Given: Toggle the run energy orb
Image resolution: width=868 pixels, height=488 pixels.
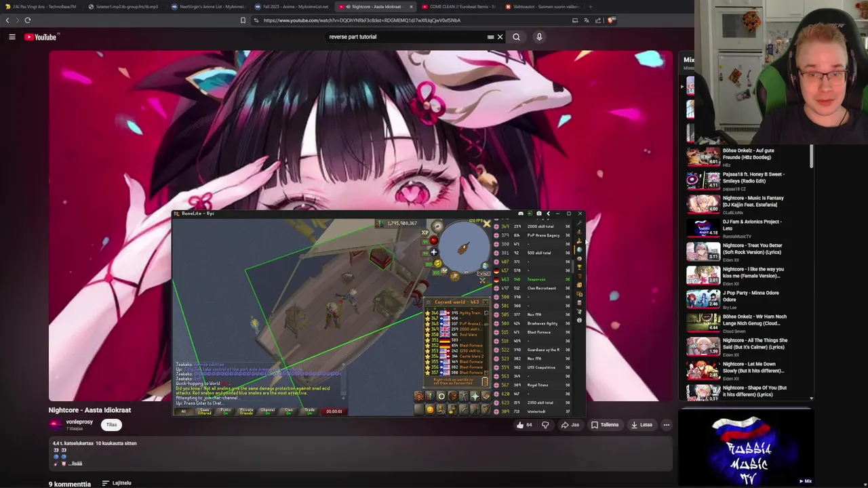Looking at the screenshot, I should (x=437, y=263).
